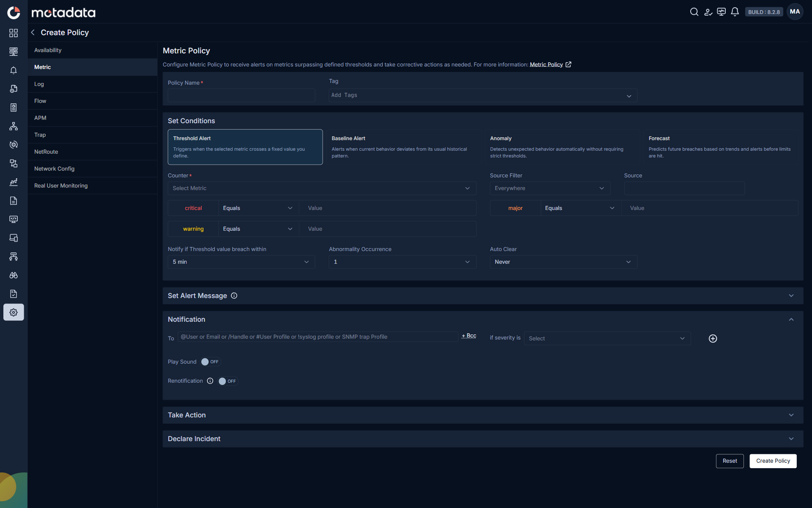Open the network nodes tree icon in sidebar
This screenshot has height=508, width=812.
14,257
